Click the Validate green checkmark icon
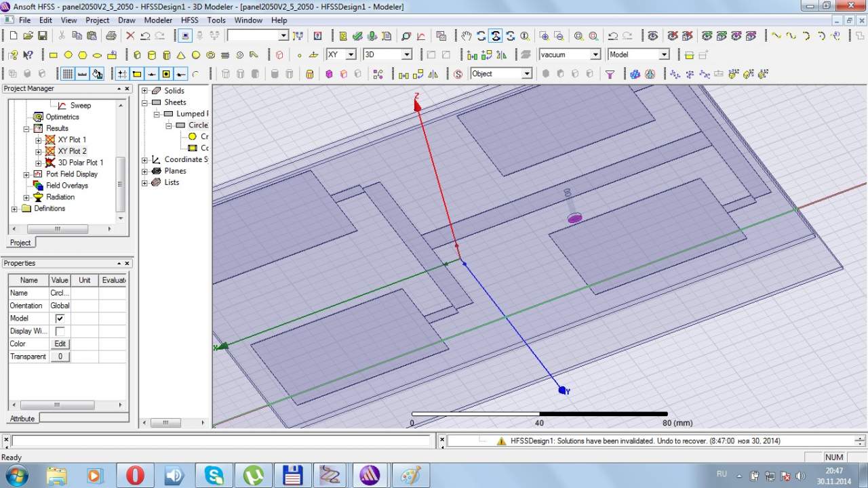Screen dimensions: 868x488 tap(357, 36)
